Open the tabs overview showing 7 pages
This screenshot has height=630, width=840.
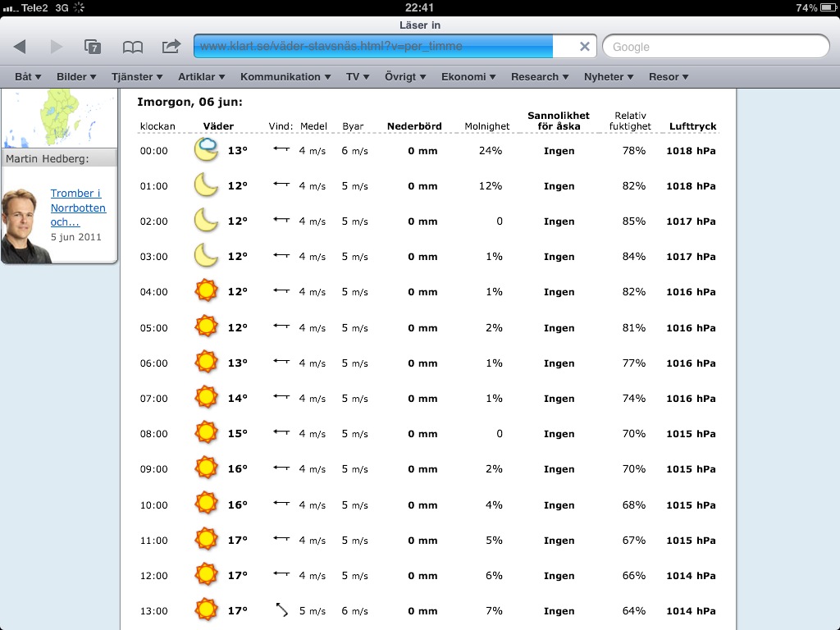93,47
